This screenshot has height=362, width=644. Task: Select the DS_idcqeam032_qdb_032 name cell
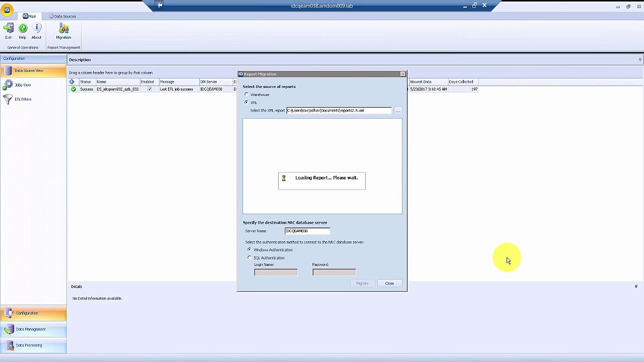(118, 89)
